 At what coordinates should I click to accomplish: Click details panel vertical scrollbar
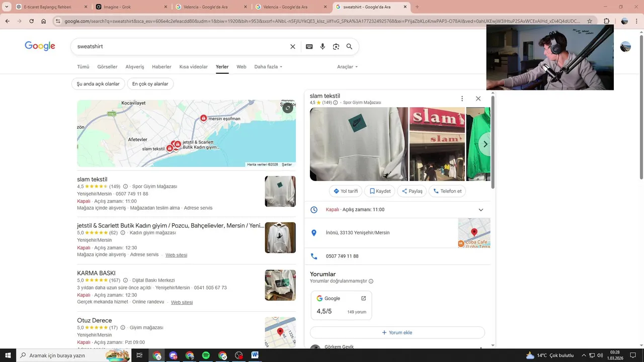(x=493, y=143)
